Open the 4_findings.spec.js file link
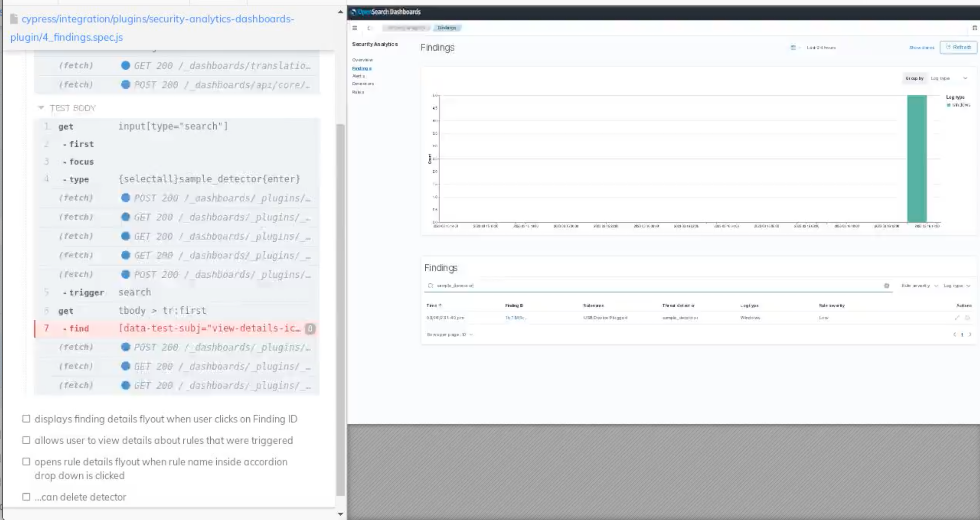Viewport: 980px width, 520px height. pos(152,28)
